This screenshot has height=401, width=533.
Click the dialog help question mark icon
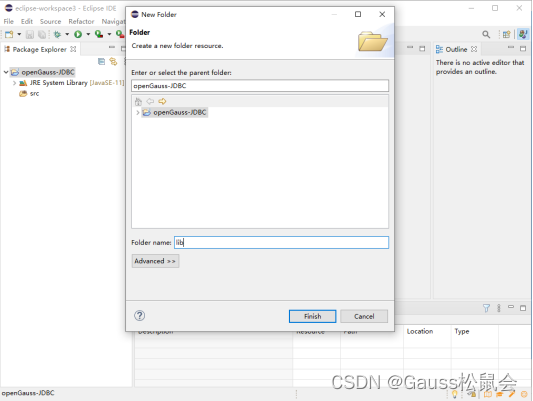tap(139, 316)
